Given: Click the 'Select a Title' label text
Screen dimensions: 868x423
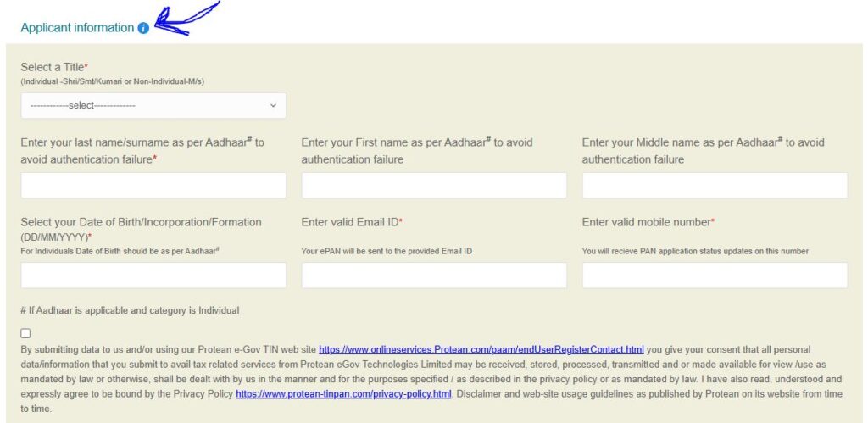Looking at the screenshot, I should coord(54,67).
